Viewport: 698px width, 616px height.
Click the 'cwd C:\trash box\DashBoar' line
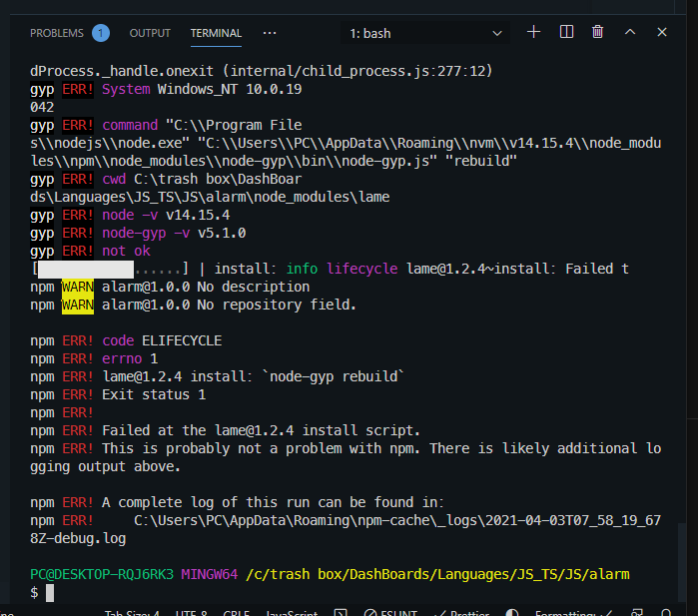tap(202, 179)
